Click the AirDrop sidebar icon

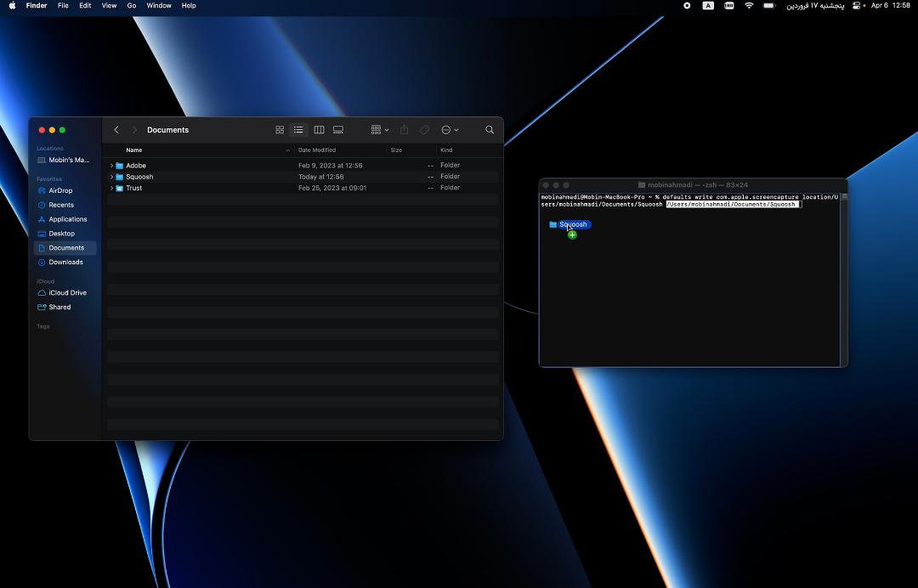pyautogui.click(x=42, y=190)
